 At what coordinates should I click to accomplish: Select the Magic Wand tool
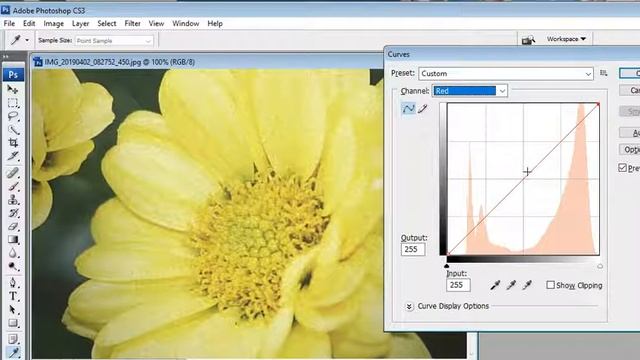coord(13,130)
